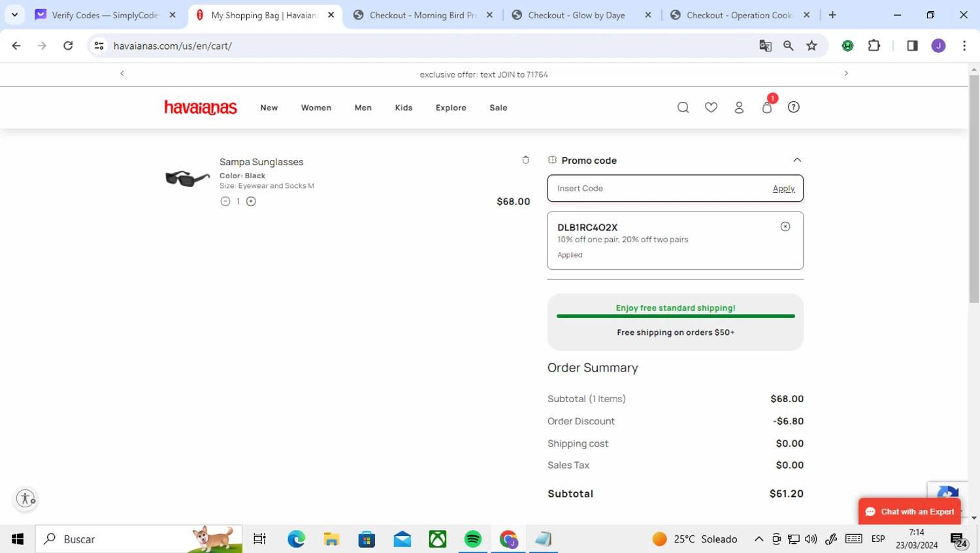Image resolution: width=980 pixels, height=553 pixels.
Task: Open the notification center icon
Action: (959, 540)
